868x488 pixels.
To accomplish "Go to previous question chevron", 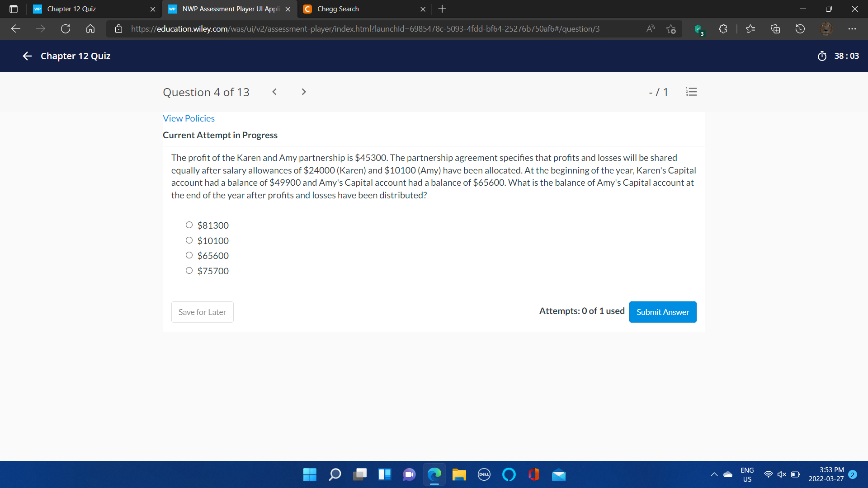I will (274, 92).
